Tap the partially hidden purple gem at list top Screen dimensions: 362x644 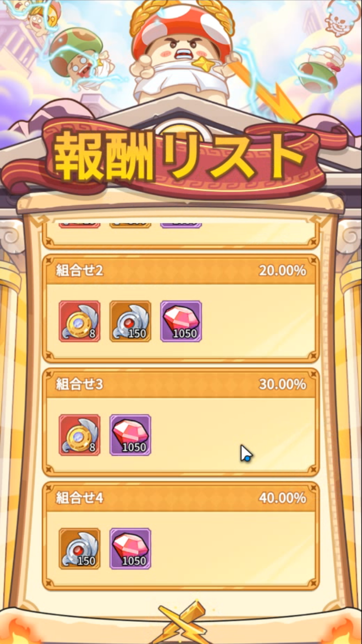pos(181,225)
